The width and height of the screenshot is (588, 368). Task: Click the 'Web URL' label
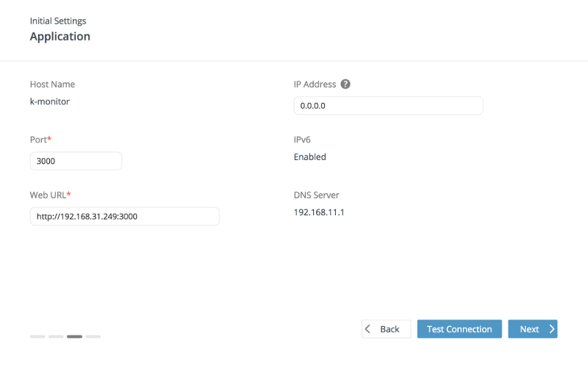coord(50,195)
